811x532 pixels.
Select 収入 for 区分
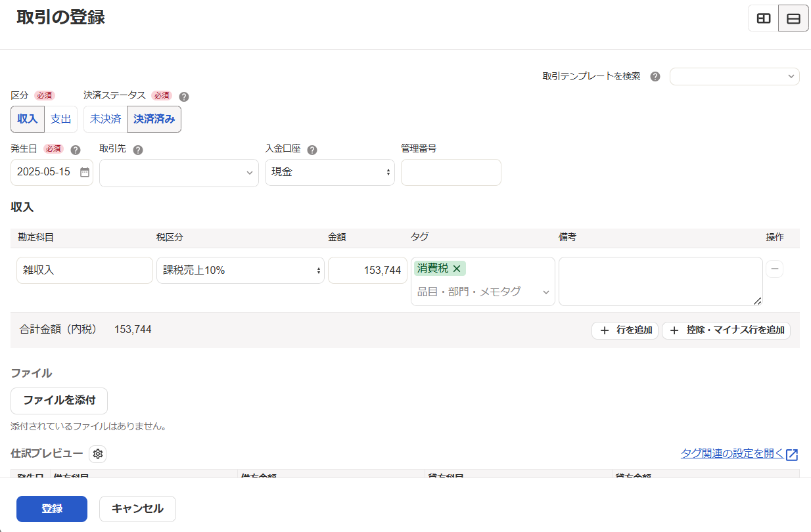click(28, 119)
